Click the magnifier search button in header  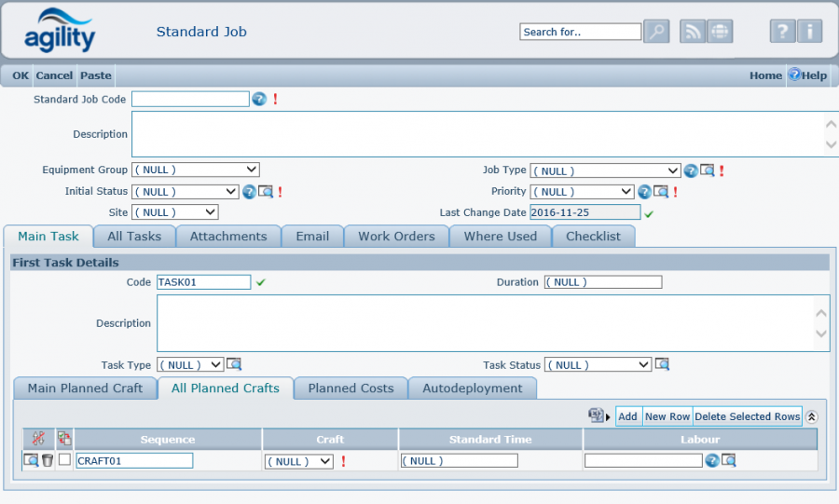pyautogui.click(x=657, y=32)
